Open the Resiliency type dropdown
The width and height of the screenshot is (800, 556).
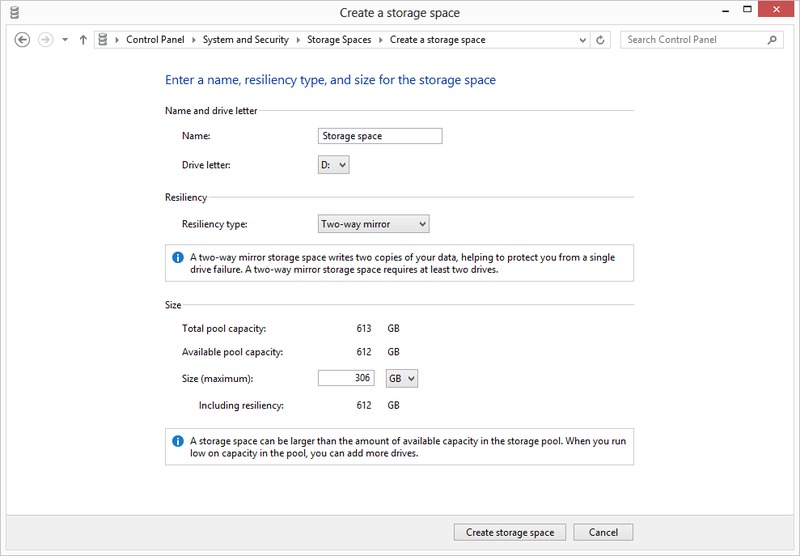pyautogui.click(x=372, y=224)
